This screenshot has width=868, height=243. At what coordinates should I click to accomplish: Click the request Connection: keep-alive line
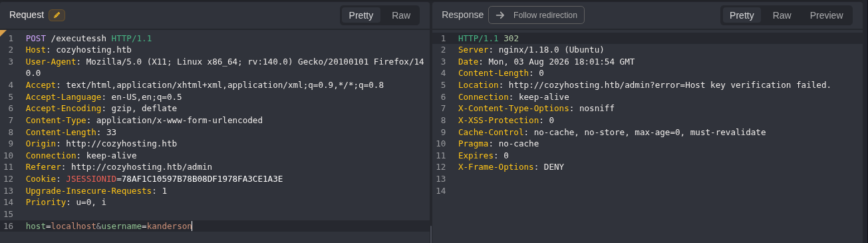pos(81,156)
